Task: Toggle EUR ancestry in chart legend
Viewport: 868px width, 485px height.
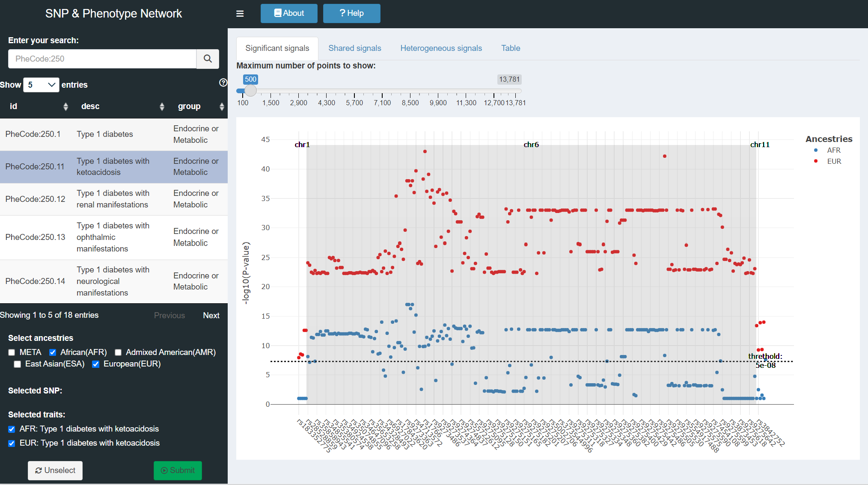Action: tap(833, 161)
